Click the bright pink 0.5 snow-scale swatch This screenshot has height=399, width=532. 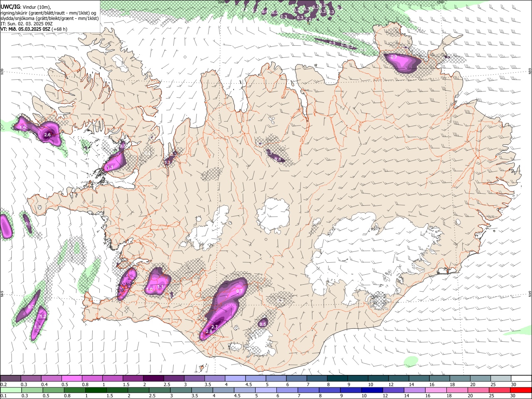71,379
